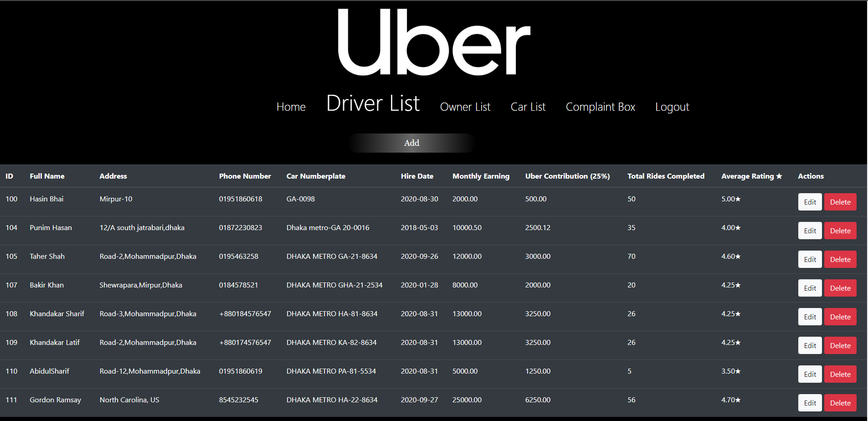The height and width of the screenshot is (421, 868).
Task: Click the Full Name column header
Action: (47, 176)
